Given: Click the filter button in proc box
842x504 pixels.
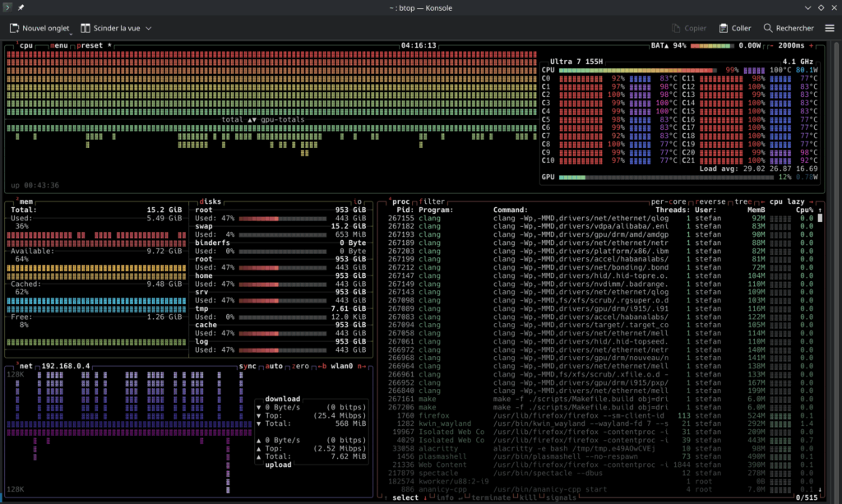Looking at the screenshot, I should (x=433, y=201).
